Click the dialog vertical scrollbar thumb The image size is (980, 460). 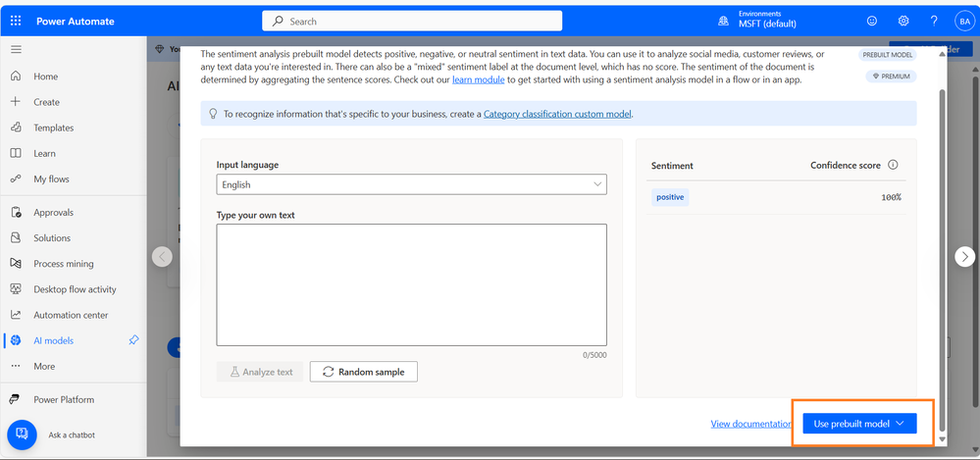(x=943, y=258)
